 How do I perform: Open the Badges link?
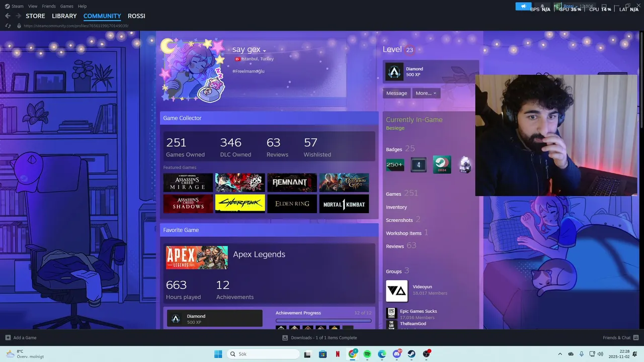tap(394, 149)
